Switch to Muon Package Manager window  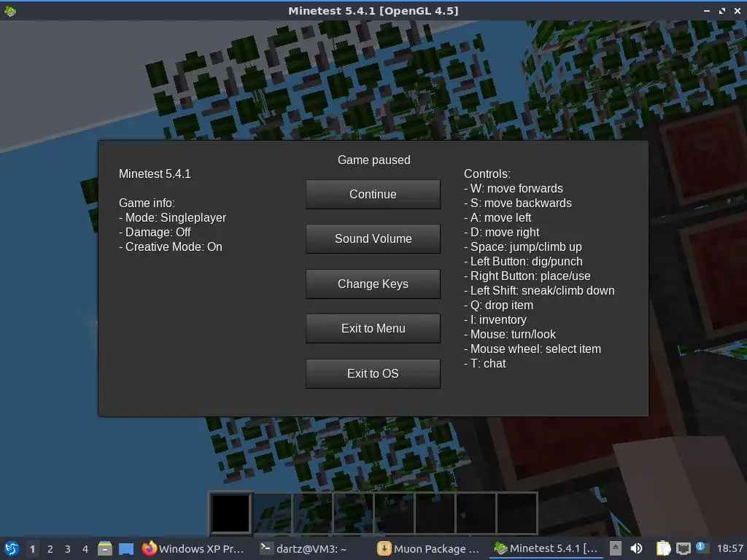428,548
